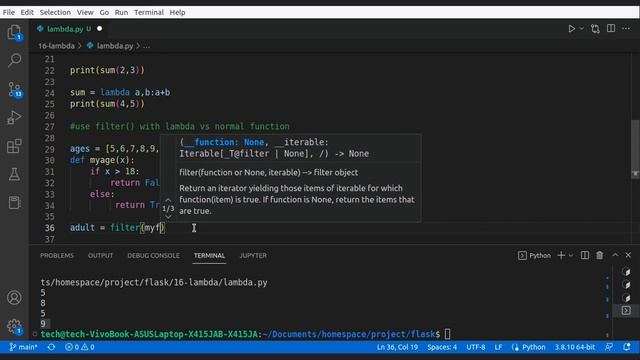Viewport: 640px width, 360px height.
Task: Maximize the panel with up chevron
Action: pos(615,255)
